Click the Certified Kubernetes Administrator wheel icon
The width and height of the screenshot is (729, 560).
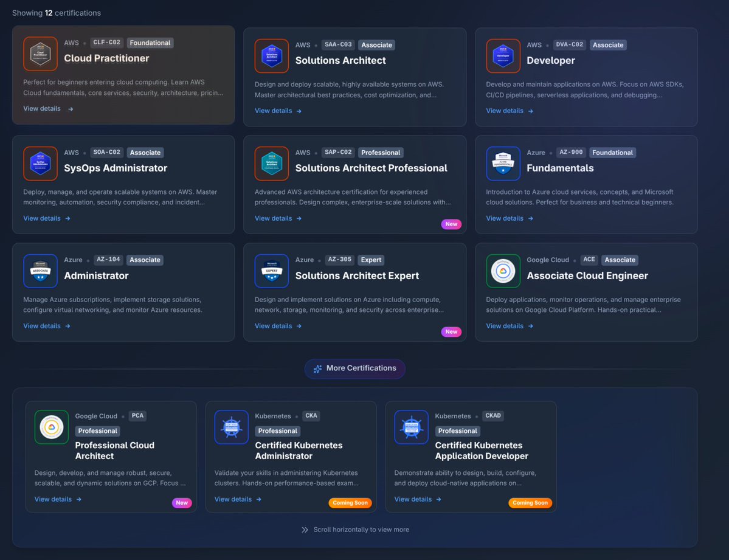232,427
